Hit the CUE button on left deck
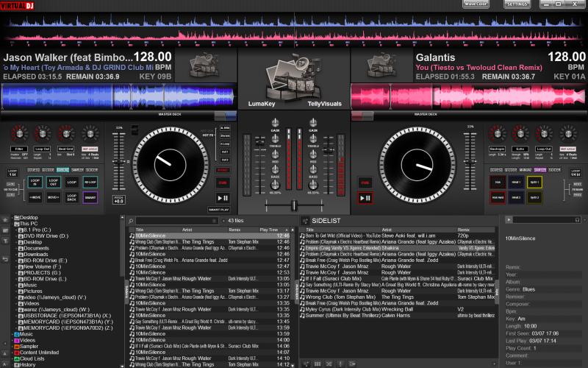The image size is (588, 368). [223, 182]
